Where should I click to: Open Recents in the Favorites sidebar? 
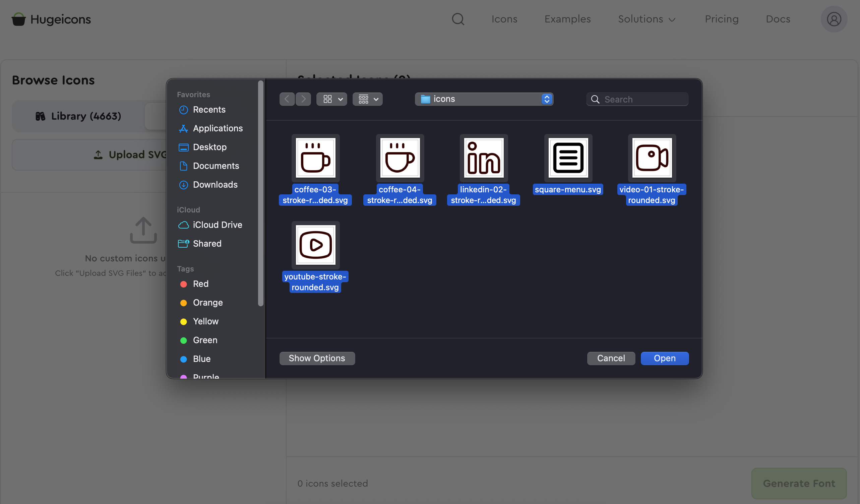pos(209,110)
